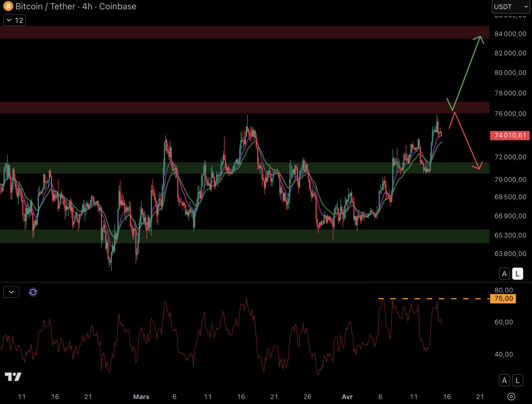The height and width of the screenshot is (404, 532).
Task: Click the Mars label on time axis
Action: (x=141, y=397)
